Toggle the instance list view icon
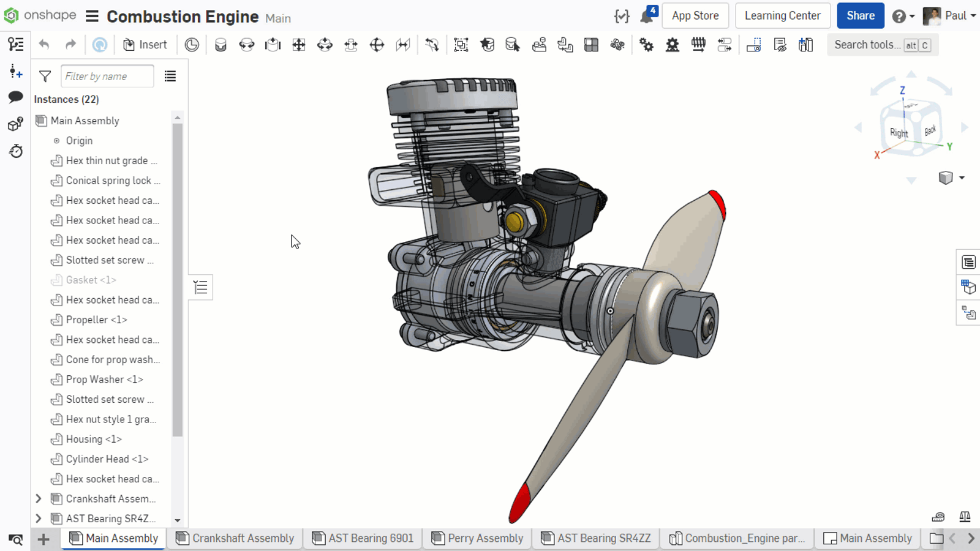The width and height of the screenshot is (980, 551). pos(170,77)
